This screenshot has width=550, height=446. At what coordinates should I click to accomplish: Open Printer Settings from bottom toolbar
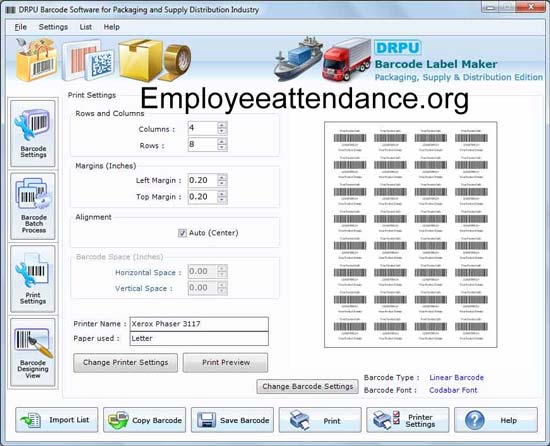point(408,420)
